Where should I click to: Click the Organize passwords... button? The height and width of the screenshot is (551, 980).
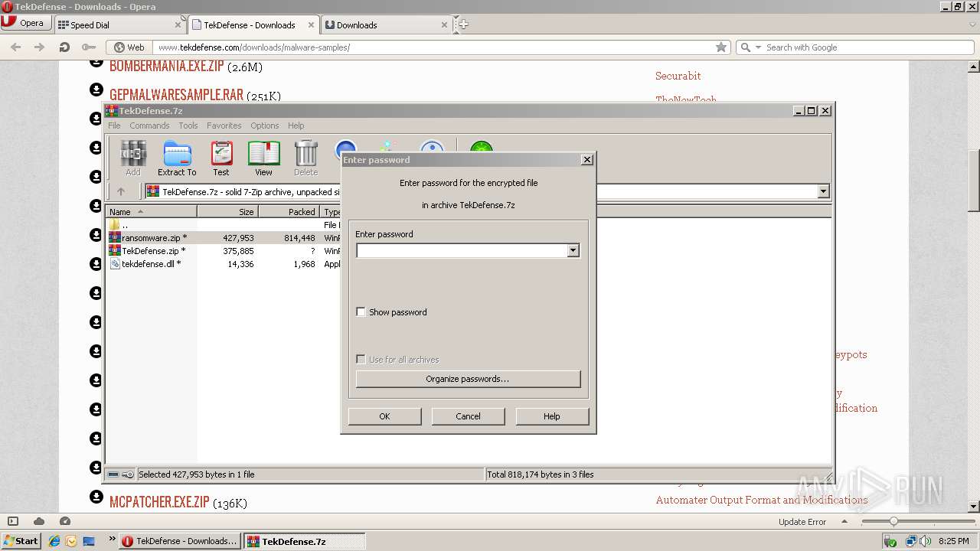tap(468, 379)
